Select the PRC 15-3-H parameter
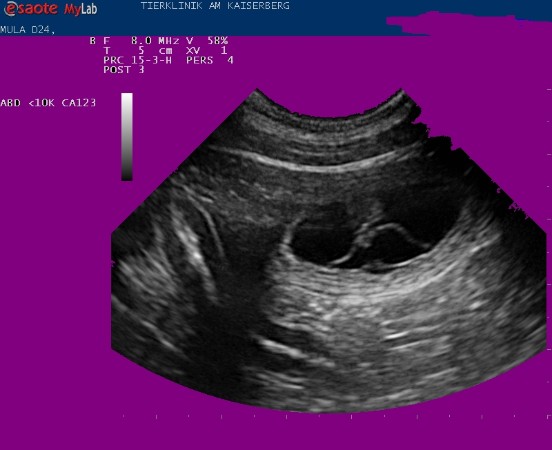 tap(138, 60)
